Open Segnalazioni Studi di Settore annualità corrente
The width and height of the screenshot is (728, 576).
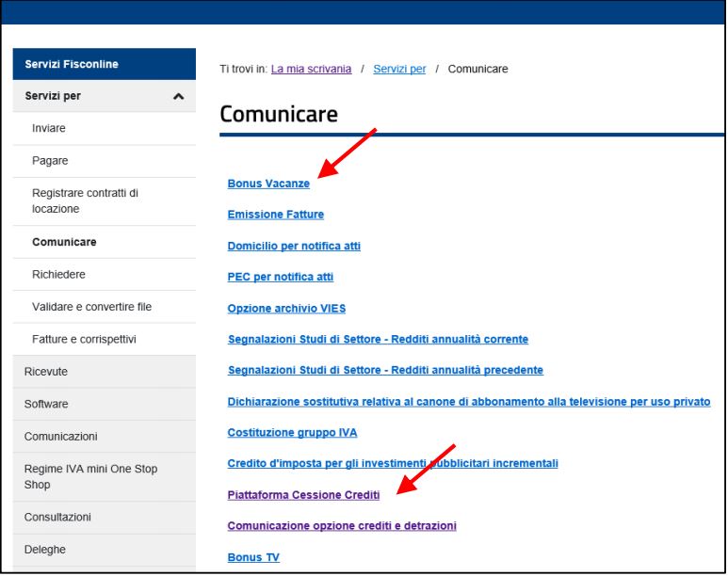(x=378, y=340)
